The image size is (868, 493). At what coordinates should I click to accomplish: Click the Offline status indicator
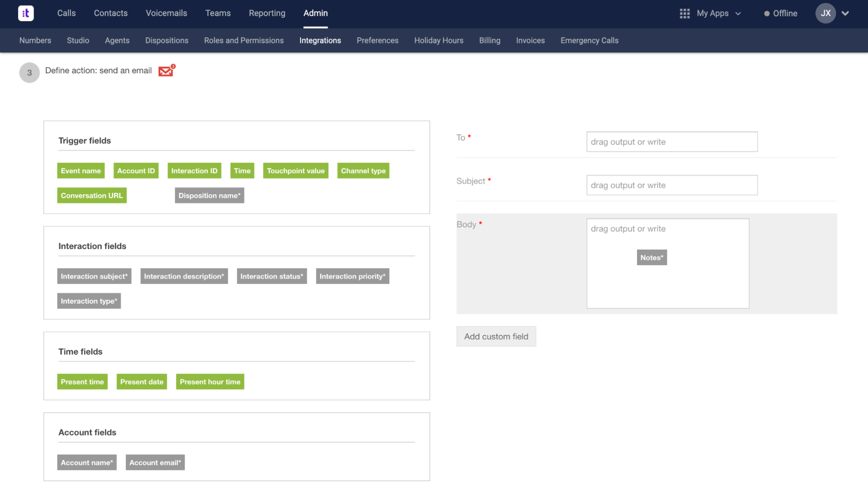coord(780,13)
